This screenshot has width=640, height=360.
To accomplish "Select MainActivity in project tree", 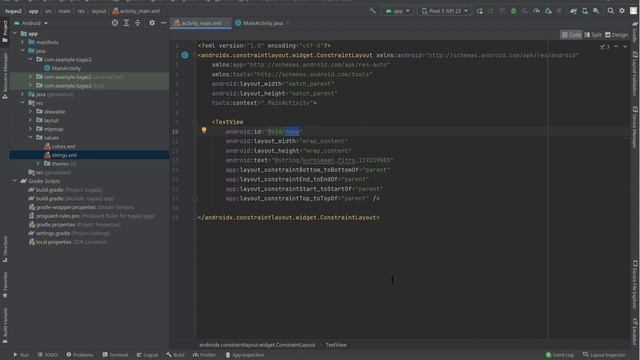I will click(62, 68).
